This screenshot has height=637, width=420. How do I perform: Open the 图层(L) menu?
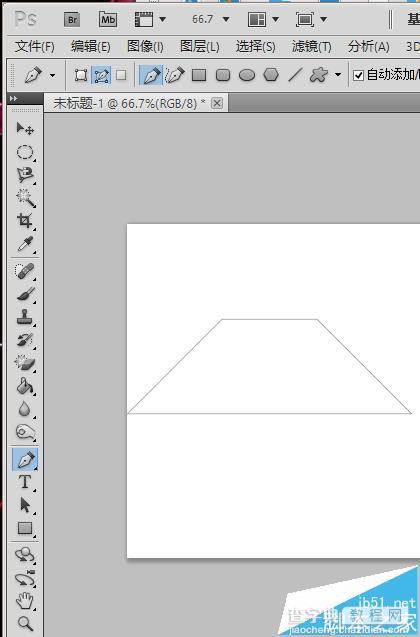(199, 47)
